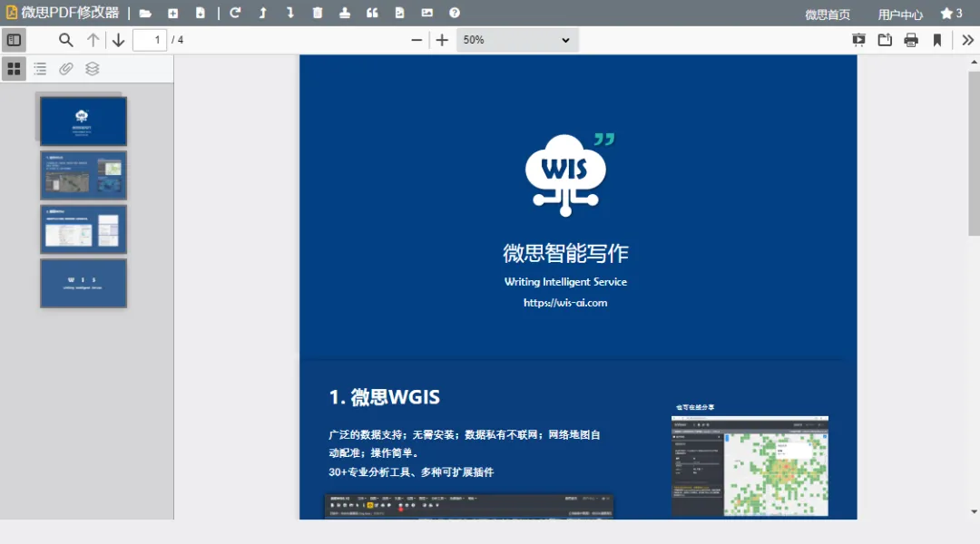Show document outline list view
This screenshot has height=544, width=980.
coord(40,69)
